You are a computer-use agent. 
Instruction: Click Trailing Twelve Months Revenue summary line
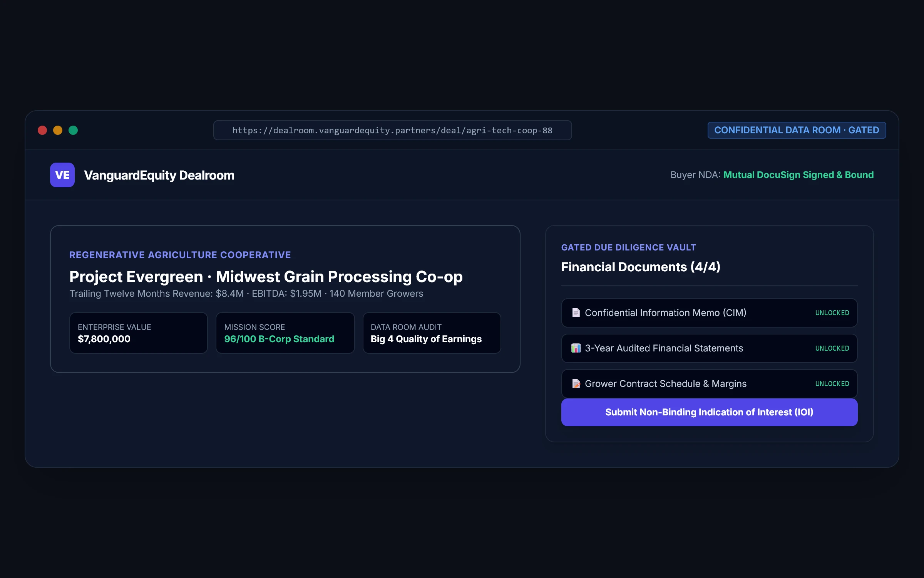[246, 294]
